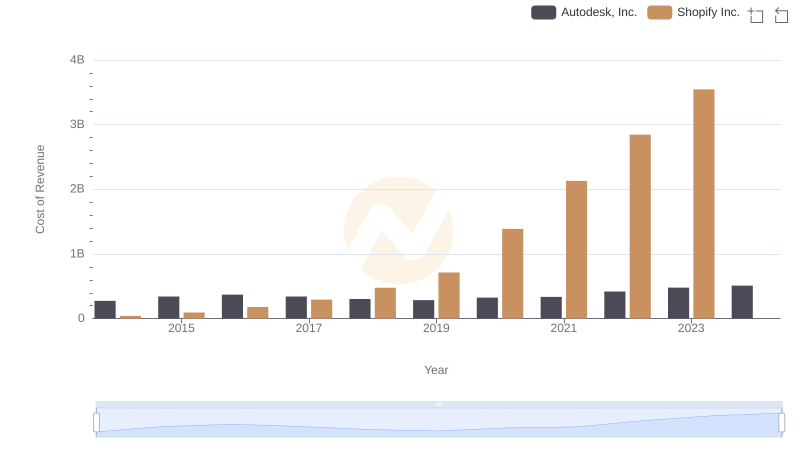Click the Autodesk bar for 2018
Screen dimensions: 800x461
click(360, 309)
